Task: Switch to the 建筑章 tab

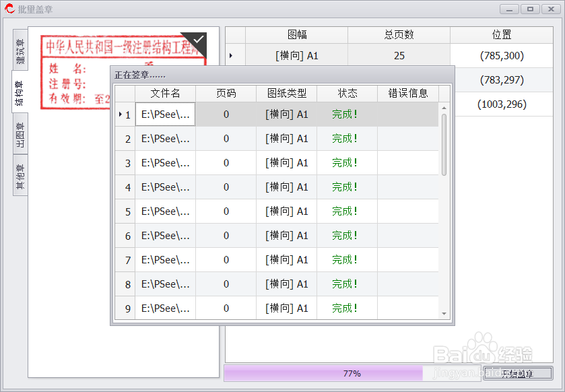Action: 20,50
